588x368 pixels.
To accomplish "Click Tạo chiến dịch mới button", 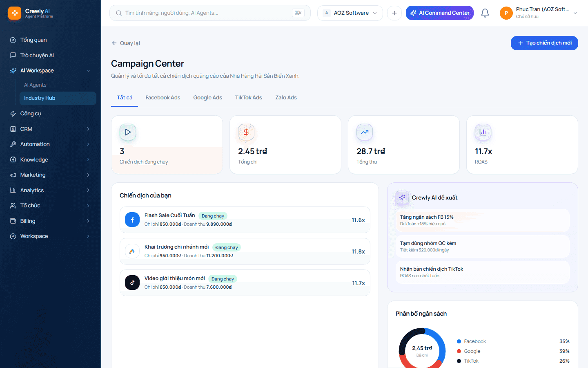I will point(544,43).
